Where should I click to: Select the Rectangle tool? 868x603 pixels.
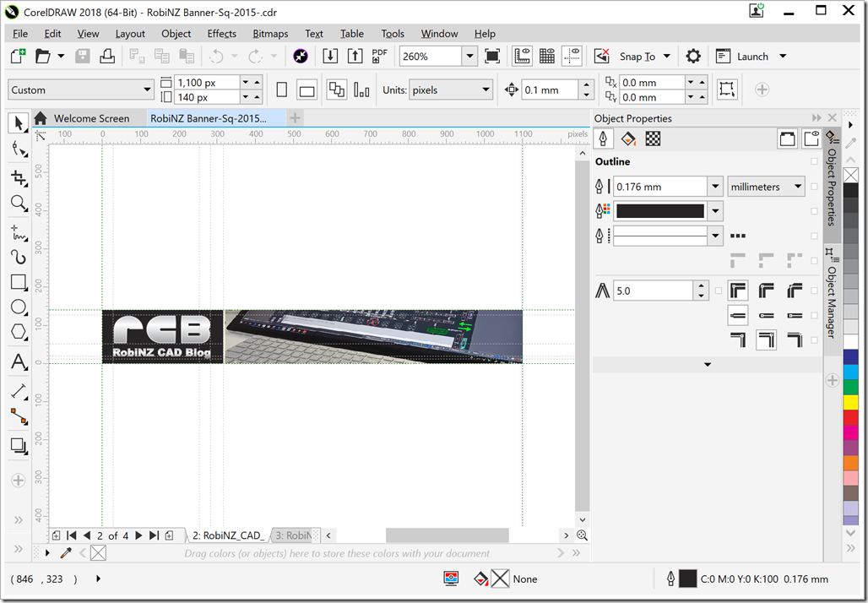click(17, 282)
